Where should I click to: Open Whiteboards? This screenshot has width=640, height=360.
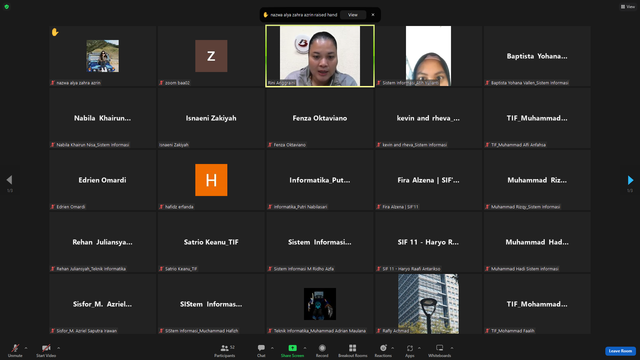pos(440,350)
